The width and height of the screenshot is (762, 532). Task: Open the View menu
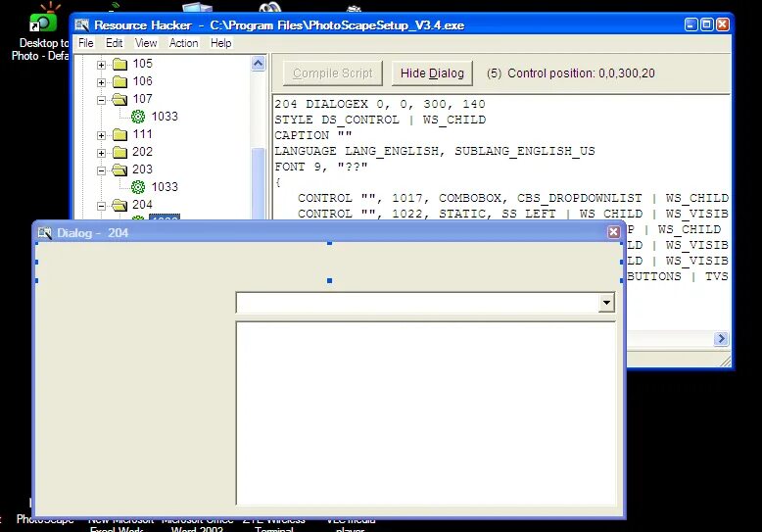146,43
